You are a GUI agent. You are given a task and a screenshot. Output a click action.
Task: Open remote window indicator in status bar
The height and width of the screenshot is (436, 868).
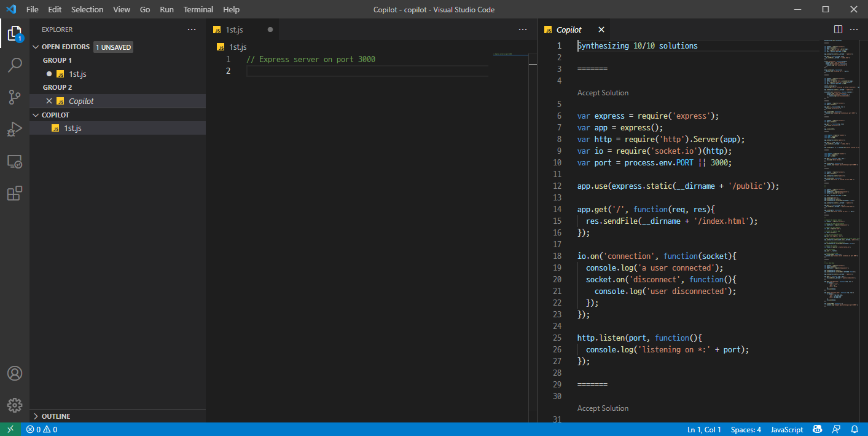pos(10,429)
